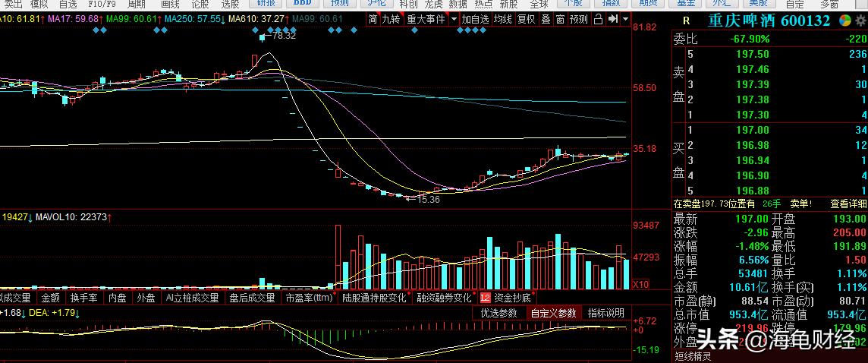Click the MAVOL10: 22373 label
This screenshot has width=868, height=363.
tap(73, 217)
